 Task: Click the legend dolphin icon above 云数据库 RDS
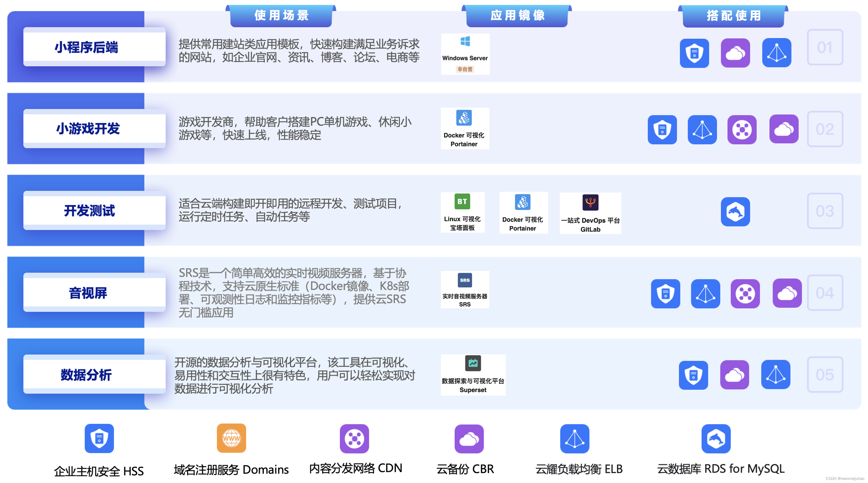716,439
